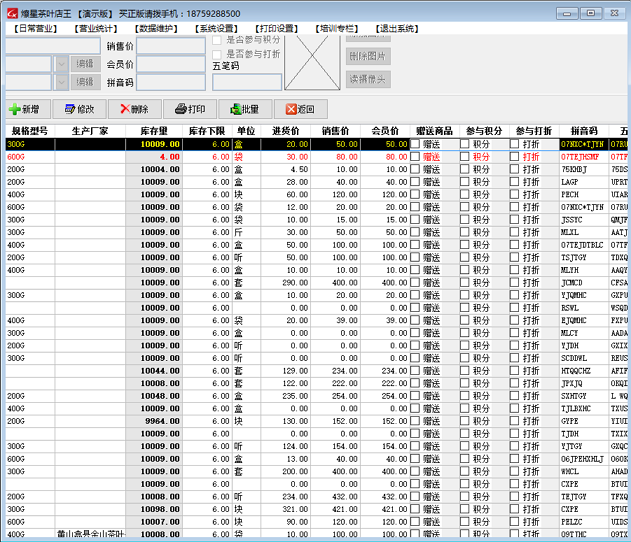Click the 拼音码 input field
The image size is (631, 542).
click(171, 82)
